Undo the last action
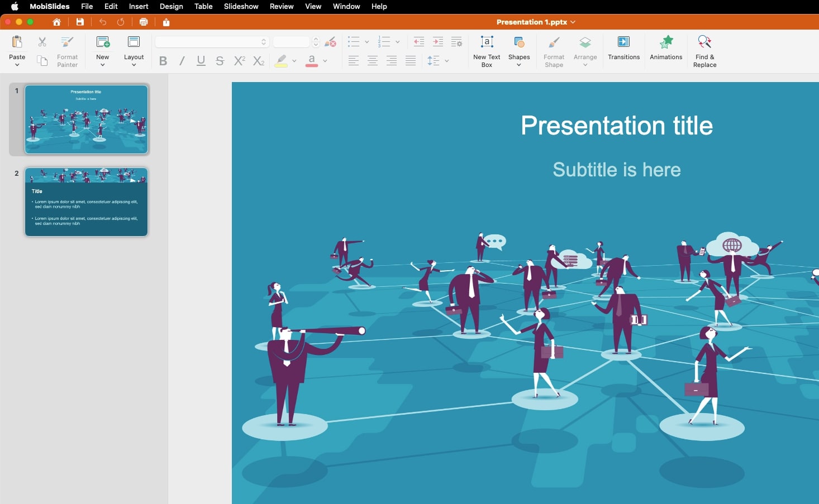 coord(103,22)
